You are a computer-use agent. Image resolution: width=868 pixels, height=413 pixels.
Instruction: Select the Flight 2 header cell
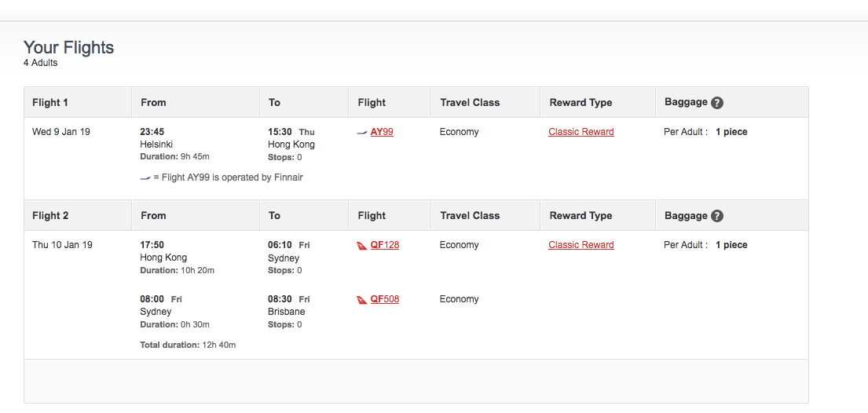50,215
